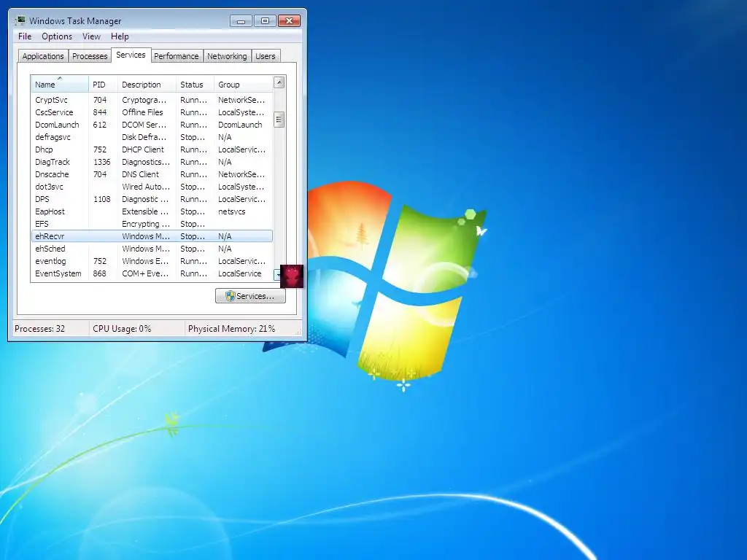Select the CscService service row
The height and width of the screenshot is (560, 747).
[x=152, y=112]
